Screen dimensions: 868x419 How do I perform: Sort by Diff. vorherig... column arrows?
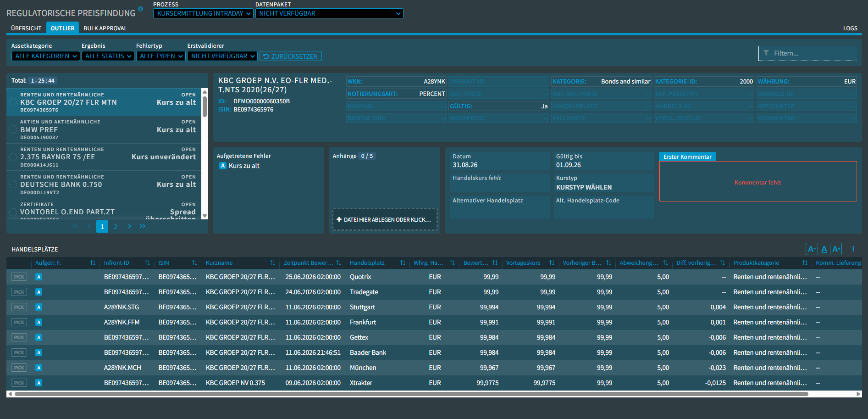[722, 263]
